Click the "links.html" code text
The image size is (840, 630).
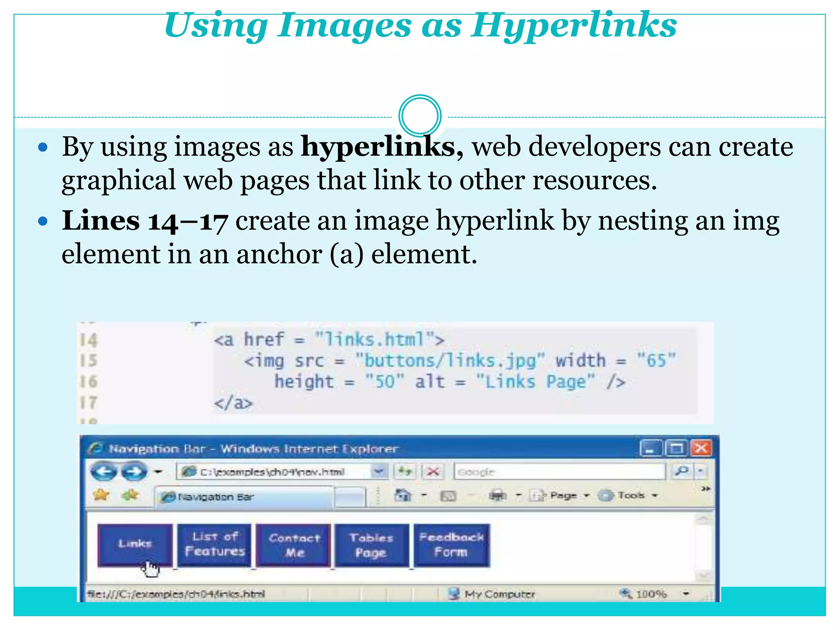375,340
